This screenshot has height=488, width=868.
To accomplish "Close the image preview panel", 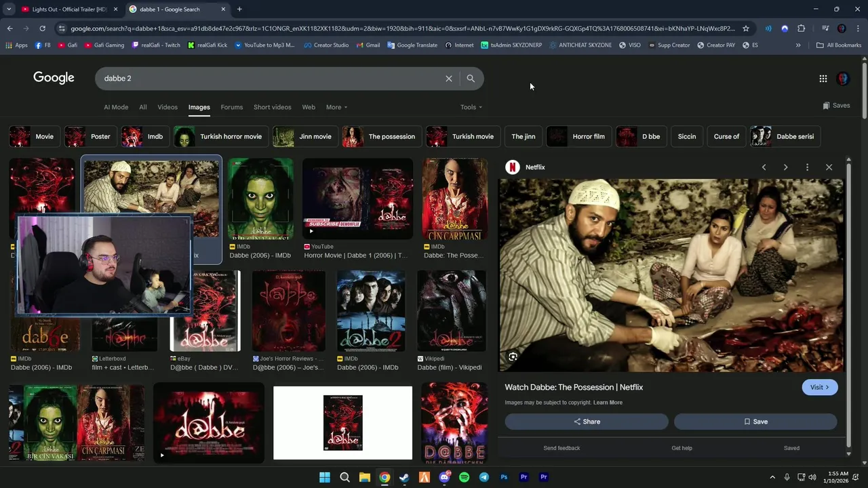I will coord(829,167).
